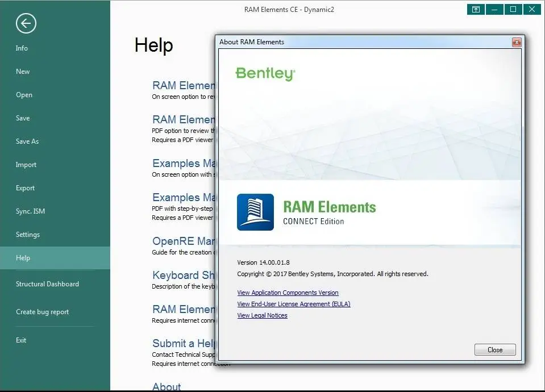Click the 'Contact Technical Supp' text
The image size is (545, 392).
pyautogui.click(x=184, y=355)
